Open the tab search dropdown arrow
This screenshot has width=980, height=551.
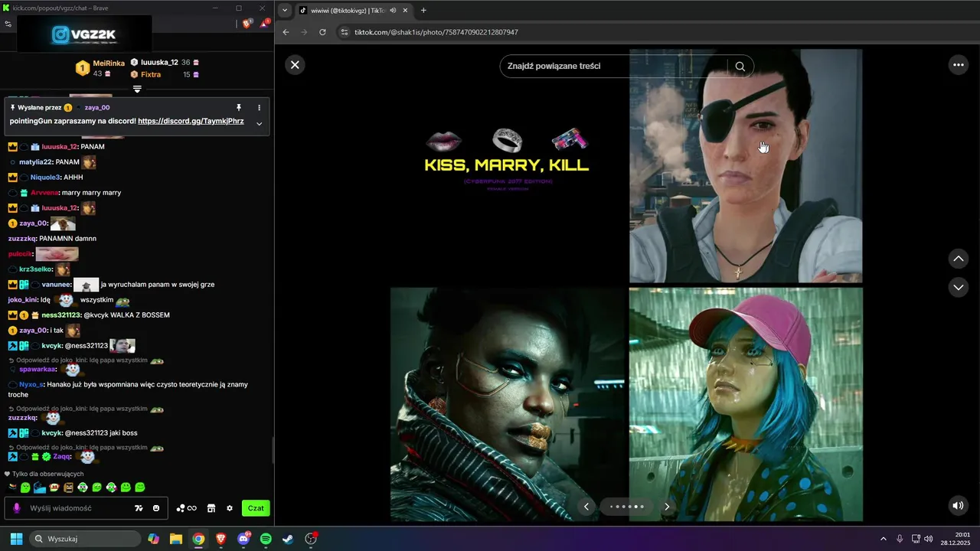tap(285, 10)
